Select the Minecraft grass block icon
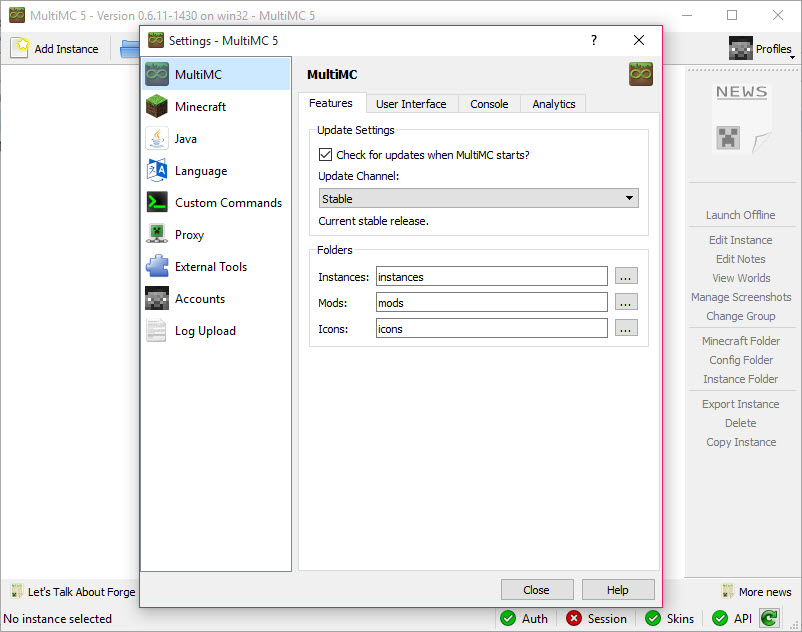 (157, 106)
